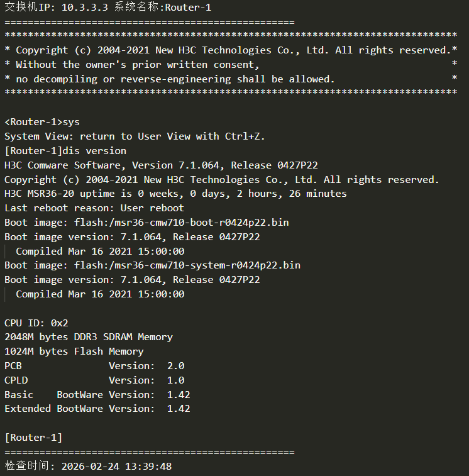Image resolution: width=469 pixels, height=476 pixels.
Task: Select the H3C Comware Software version line
Action: pos(161,165)
